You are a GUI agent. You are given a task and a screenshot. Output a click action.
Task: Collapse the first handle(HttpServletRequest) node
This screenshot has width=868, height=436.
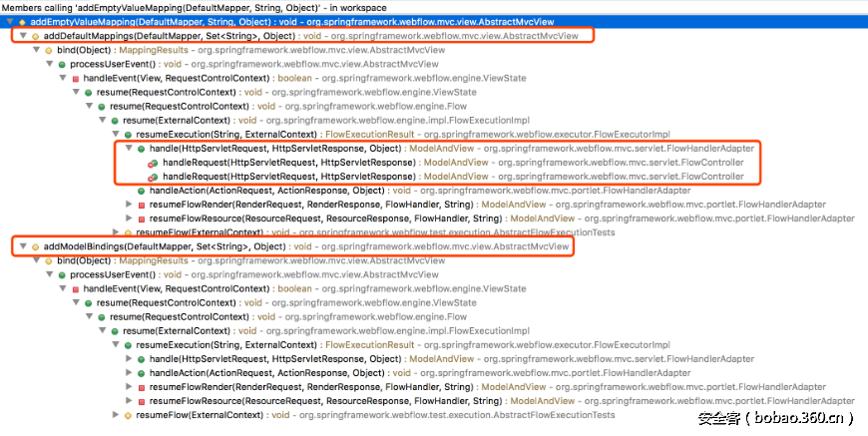coord(128,148)
